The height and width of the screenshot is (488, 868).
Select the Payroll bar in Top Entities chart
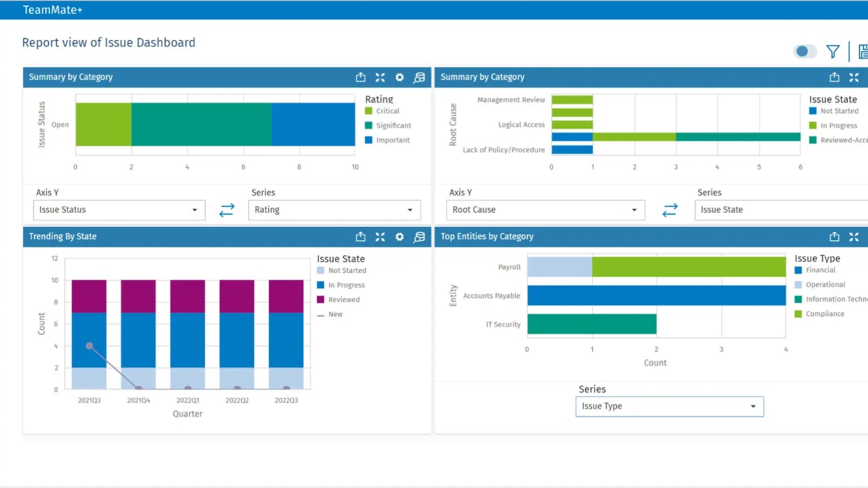click(x=654, y=267)
